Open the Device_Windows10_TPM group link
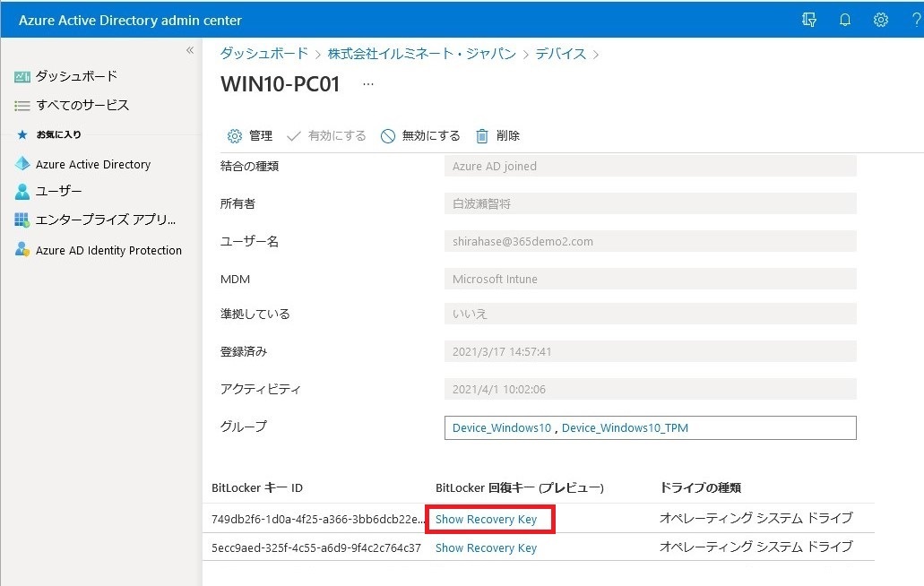This screenshot has height=586, width=924. (x=625, y=428)
